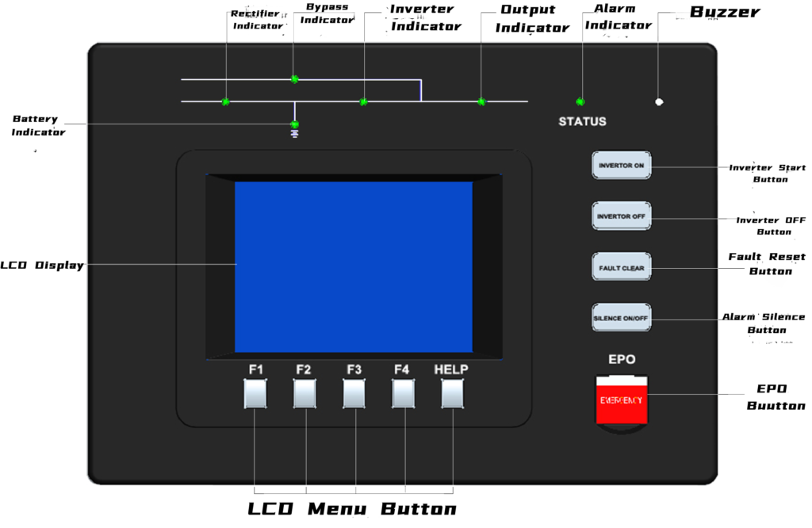
Task: Click the HELP label text
Action: 451,369
